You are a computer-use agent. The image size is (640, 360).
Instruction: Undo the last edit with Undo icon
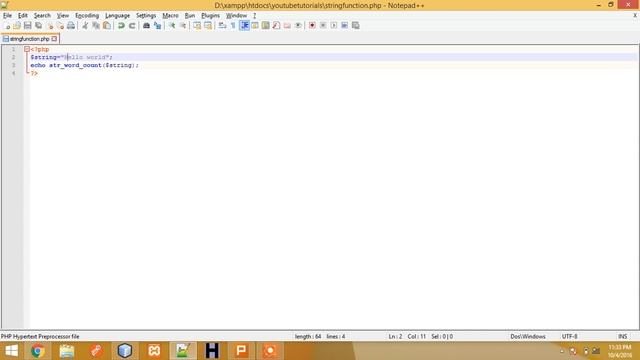tap(121, 25)
